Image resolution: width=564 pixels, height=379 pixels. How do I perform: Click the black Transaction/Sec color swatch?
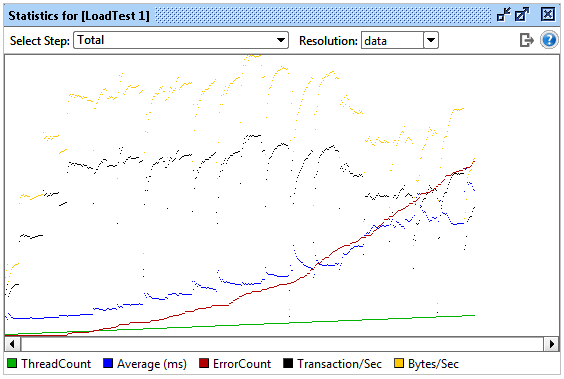pos(288,363)
